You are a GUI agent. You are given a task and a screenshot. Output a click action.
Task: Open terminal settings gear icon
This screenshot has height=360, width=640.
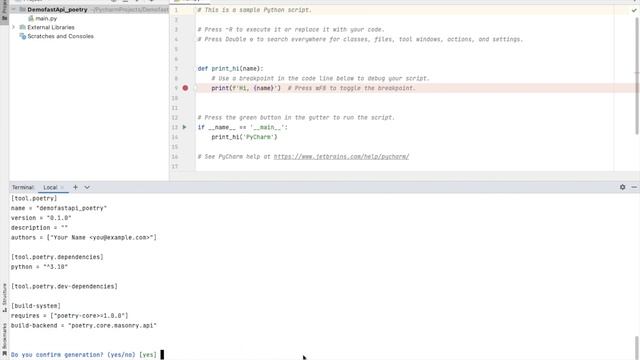point(622,187)
